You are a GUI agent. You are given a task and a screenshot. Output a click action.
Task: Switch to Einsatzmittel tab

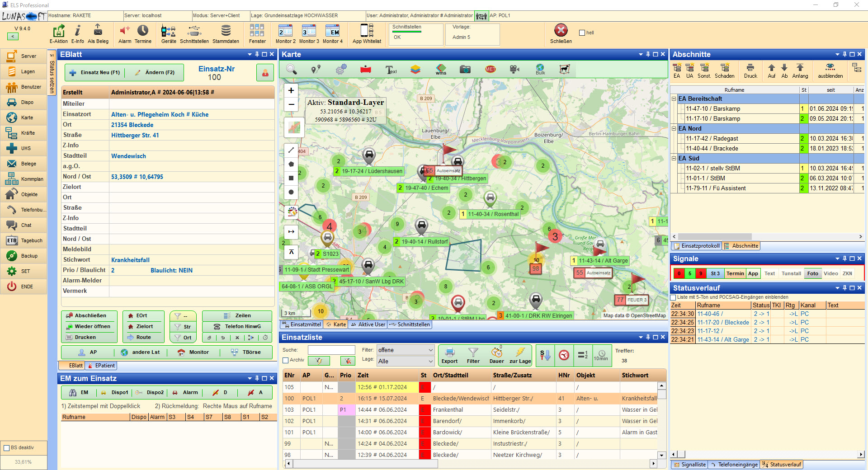coord(302,324)
